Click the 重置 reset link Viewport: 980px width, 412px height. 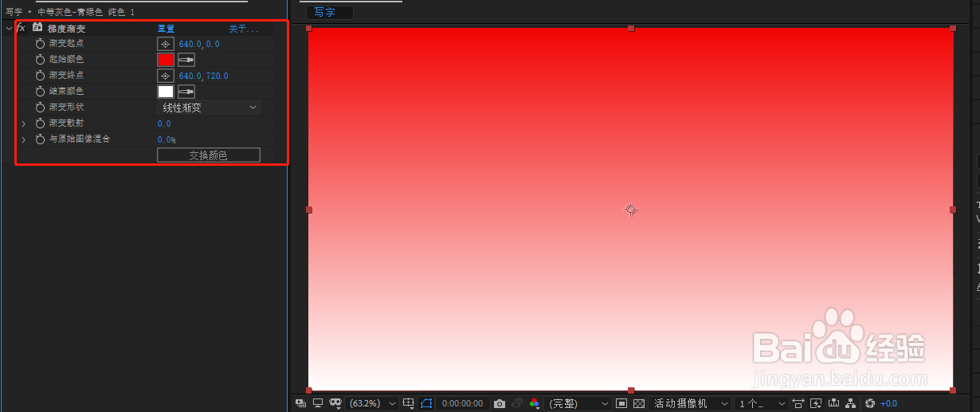click(x=166, y=28)
